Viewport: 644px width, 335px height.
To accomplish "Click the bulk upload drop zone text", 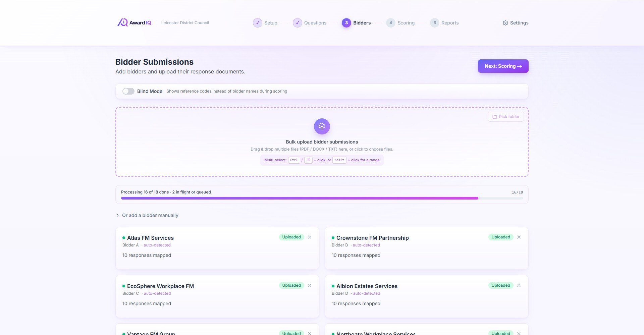I will [x=322, y=142].
